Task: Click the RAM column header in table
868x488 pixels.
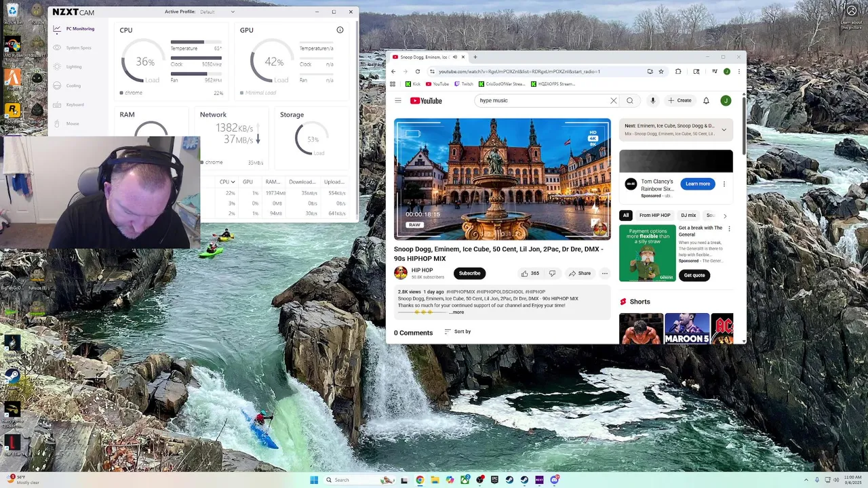Action: [273, 182]
